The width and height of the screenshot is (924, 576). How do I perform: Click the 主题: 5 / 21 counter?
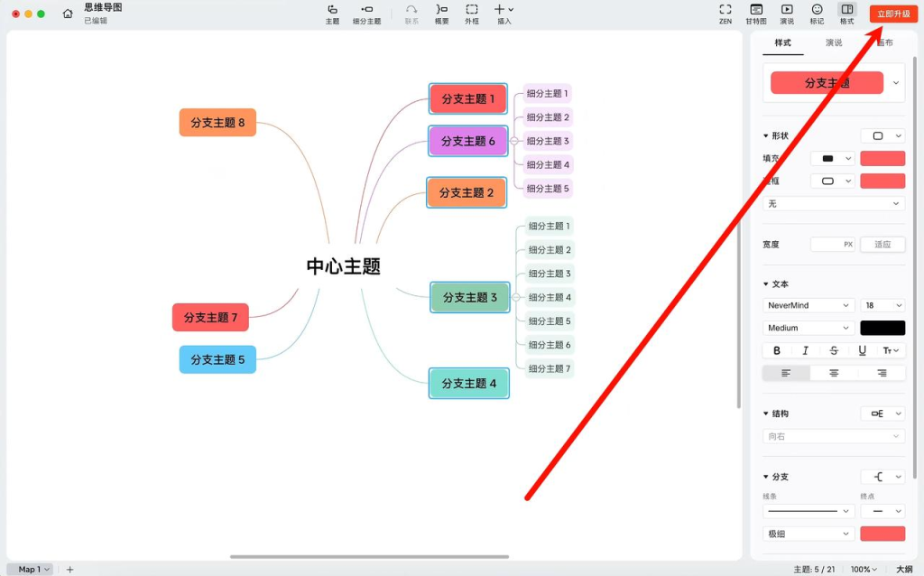pos(815,569)
